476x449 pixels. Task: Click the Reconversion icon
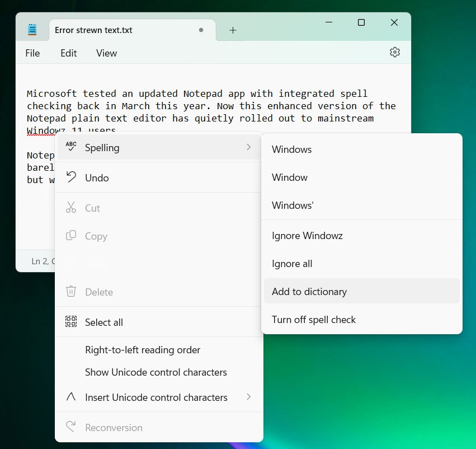pos(71,427)
